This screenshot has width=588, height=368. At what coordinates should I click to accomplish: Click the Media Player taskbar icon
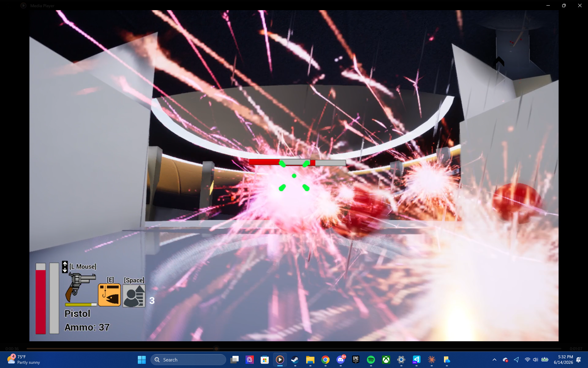[x=280, y=360]
